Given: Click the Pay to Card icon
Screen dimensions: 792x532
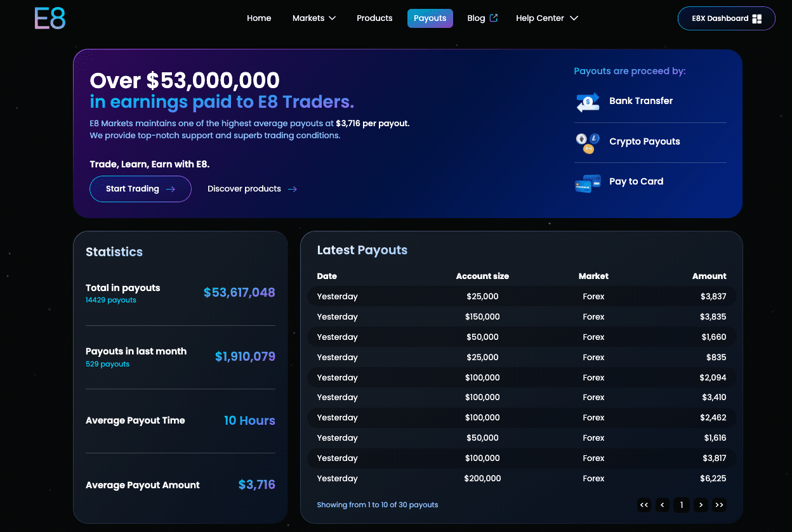Looking at the screenshot, I should [x=588, y=183].
